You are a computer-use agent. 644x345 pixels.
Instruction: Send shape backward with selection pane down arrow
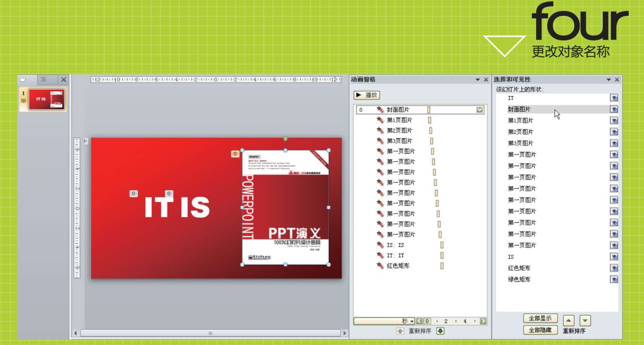click(585, 321)
